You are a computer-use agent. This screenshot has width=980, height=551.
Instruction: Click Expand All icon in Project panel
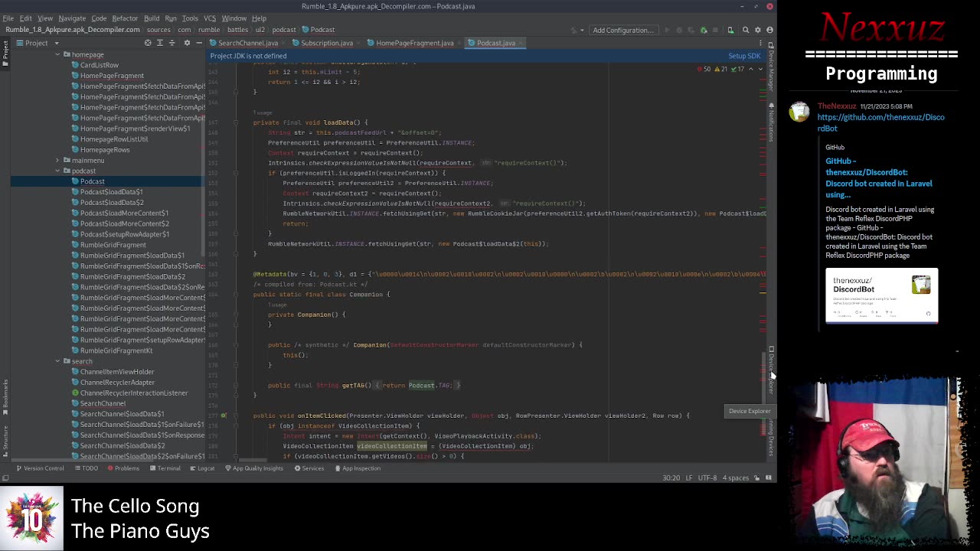click(160, 43)
